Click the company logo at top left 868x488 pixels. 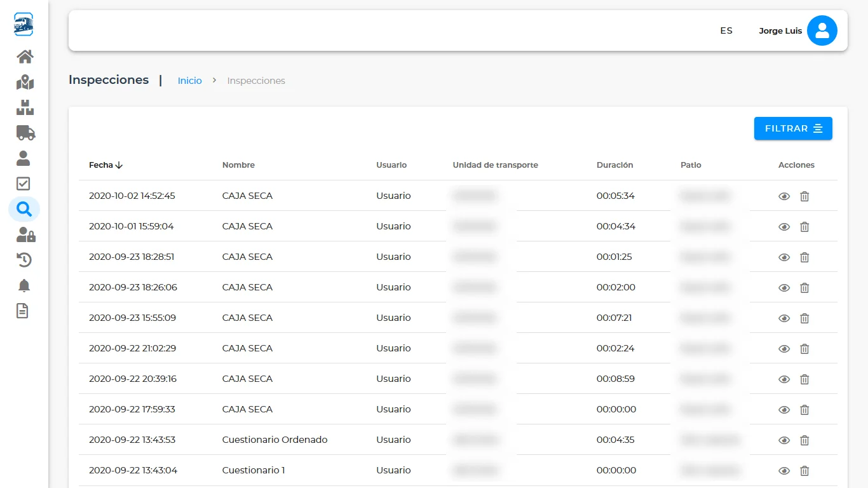pyautogui.click(x=24, y=24)
